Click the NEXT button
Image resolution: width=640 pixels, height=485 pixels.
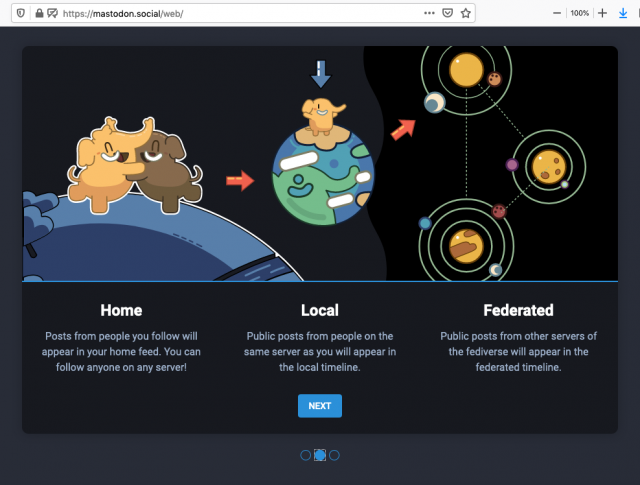point(320,406)
